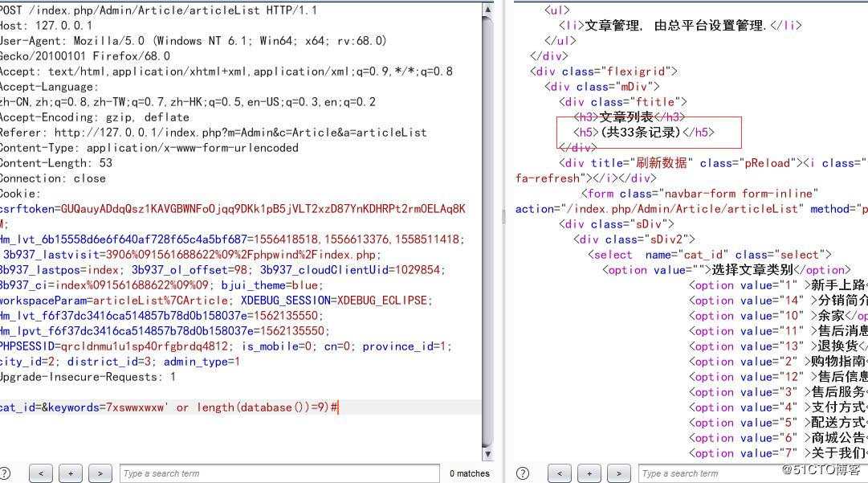Click XDEBUG_SESSION=XDEBUG_ECLIPSE cookie
Screen dimensions: 868x483
pos(336,301)
